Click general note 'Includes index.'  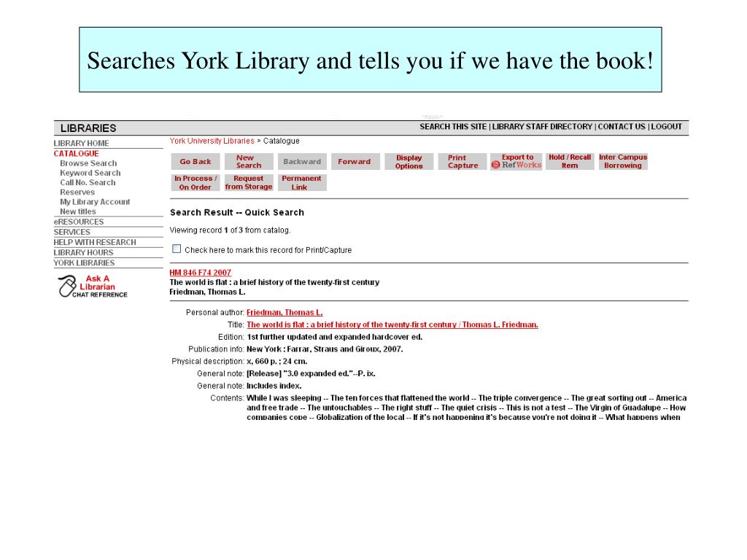click(274, 386)
